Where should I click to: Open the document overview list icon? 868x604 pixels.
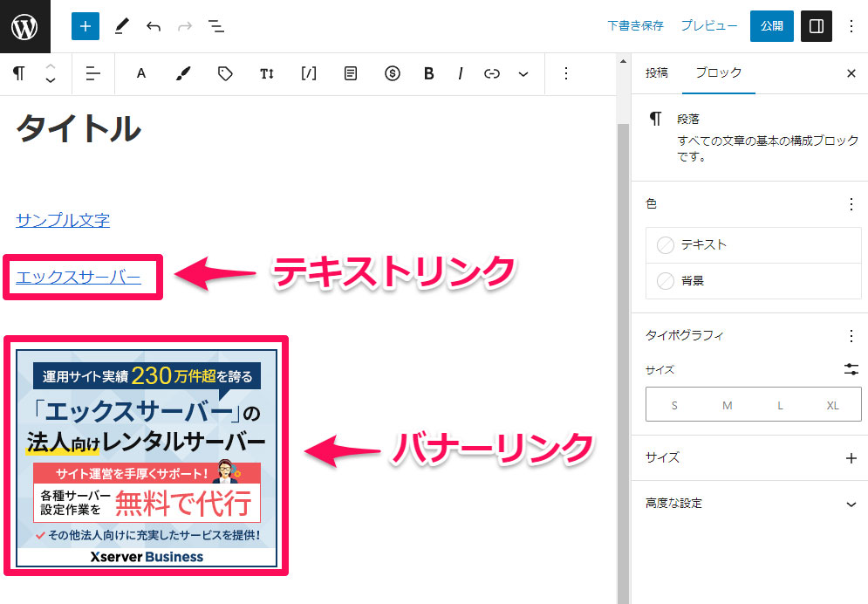216,26
